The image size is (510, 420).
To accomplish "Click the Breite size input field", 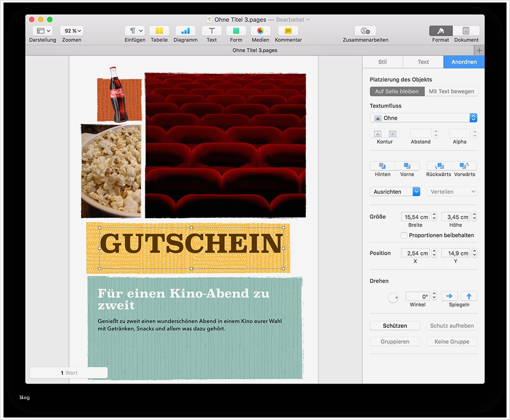I will coord(415,217).
